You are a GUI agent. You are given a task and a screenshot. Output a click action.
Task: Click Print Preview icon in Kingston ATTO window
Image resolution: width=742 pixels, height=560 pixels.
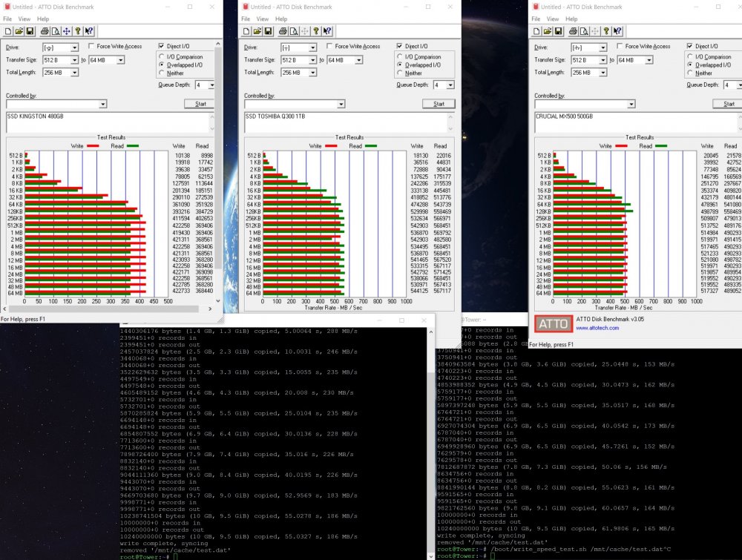[x=56, y=31]
